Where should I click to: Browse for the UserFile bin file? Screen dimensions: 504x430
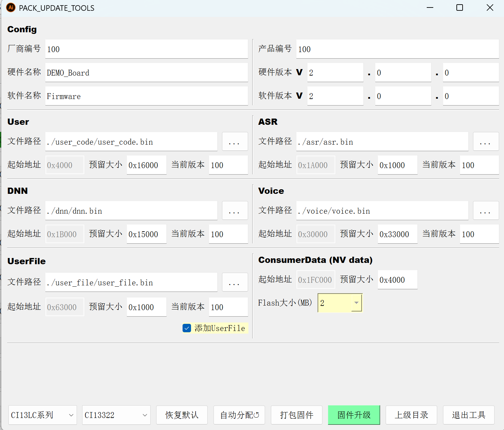(235, 282)
